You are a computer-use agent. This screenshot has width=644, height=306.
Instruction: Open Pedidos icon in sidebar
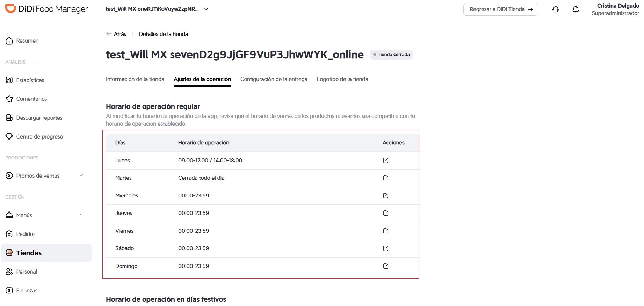tap(9, 234)
